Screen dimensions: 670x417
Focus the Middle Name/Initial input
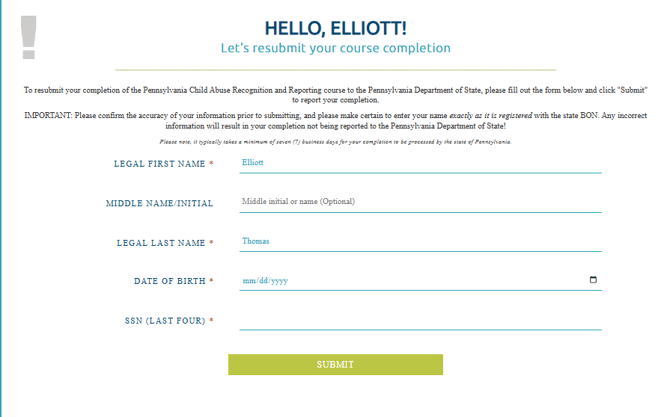point(420,202)
